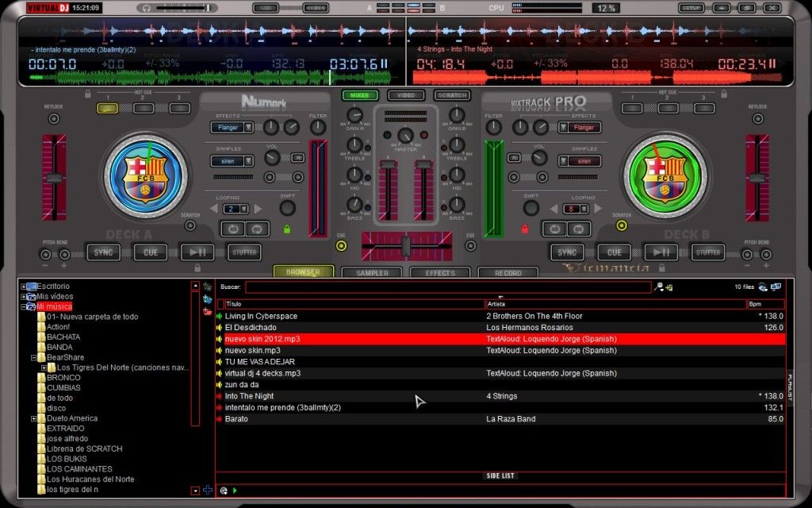Click the Deck B hot cue lock
Image resolution: width=812 pixels, height=508 pixels.
[x=724, y=94]
